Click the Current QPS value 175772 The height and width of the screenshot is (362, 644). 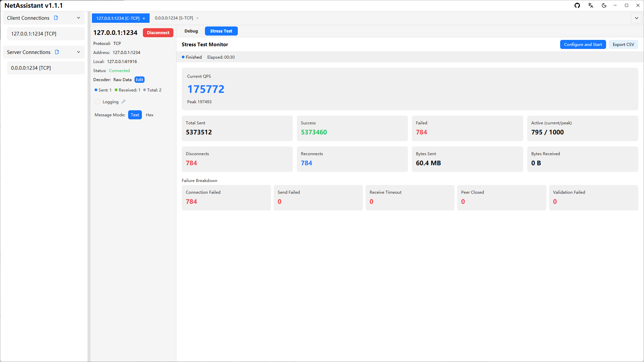click(x=206, y=89)
